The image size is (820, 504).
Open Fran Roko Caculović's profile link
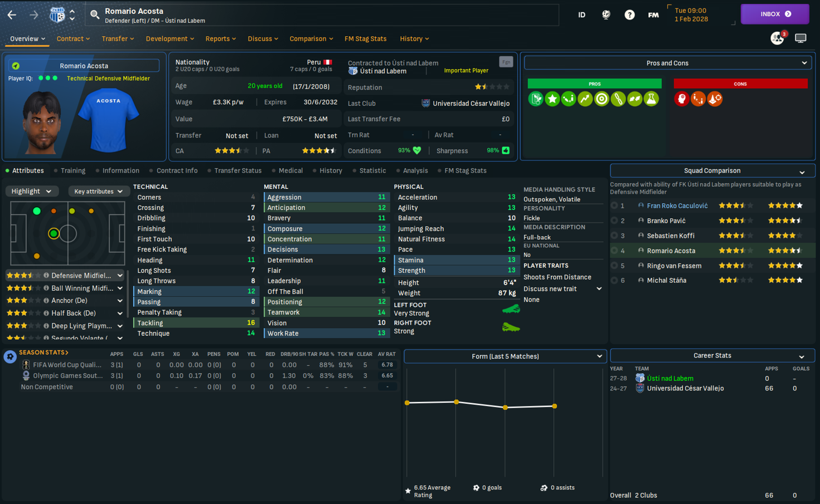click(677, 205)
